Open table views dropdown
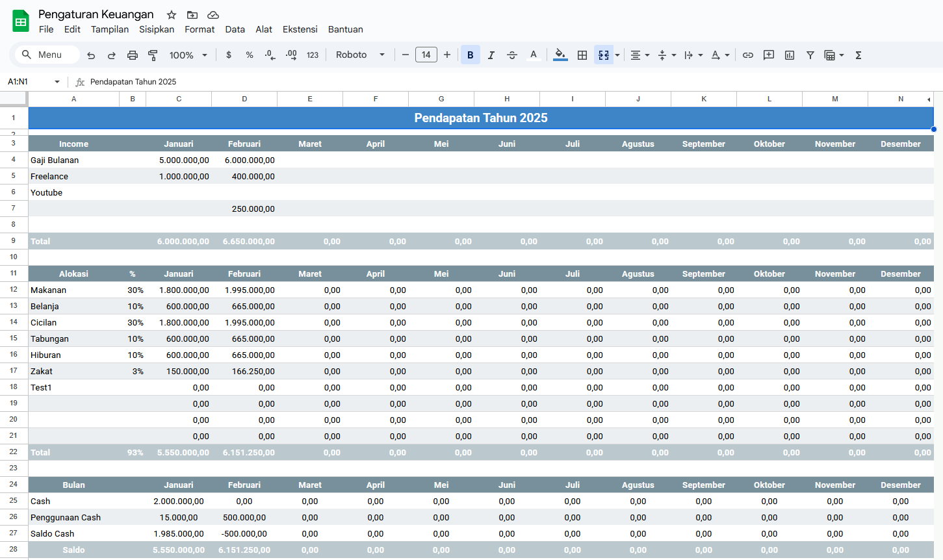Screen dimensions: 943x560 (x=834, y=55)
